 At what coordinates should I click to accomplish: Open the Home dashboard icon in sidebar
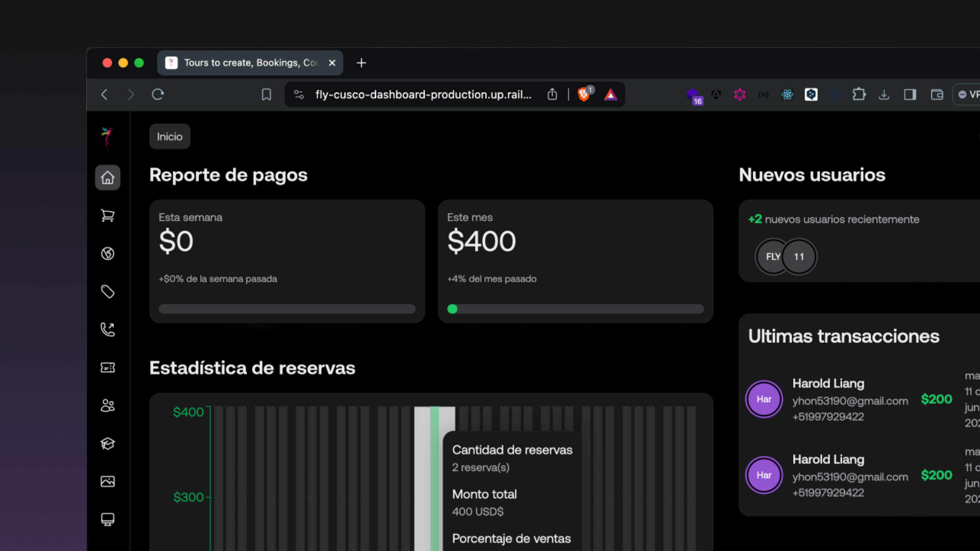(108, 177)
